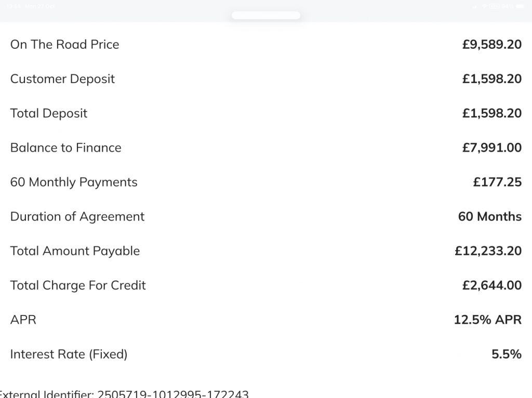Click the 60 Monthly Payments label

pyautogui.click(x=74, y=182)
